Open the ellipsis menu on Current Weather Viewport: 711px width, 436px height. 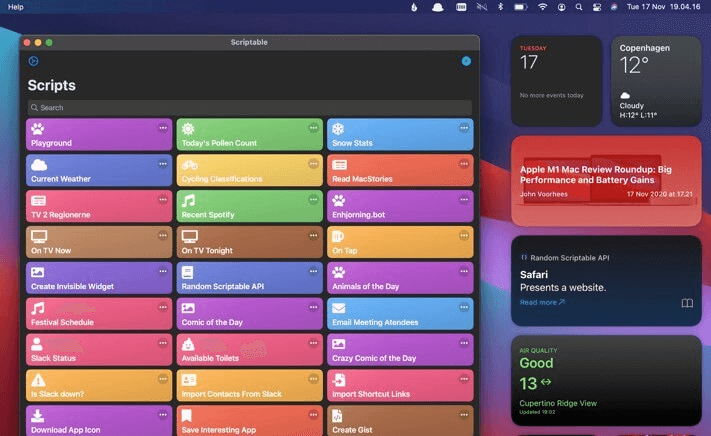163,163
